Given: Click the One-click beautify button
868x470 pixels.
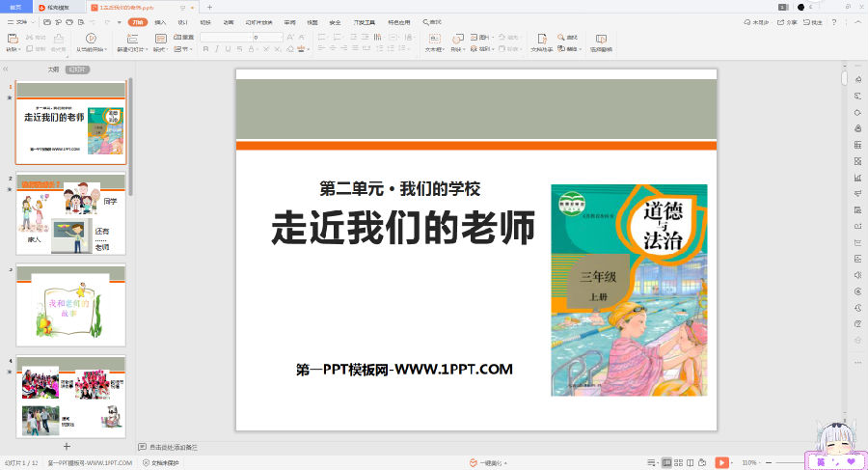Looking at the screenshot, I should 488,462.
